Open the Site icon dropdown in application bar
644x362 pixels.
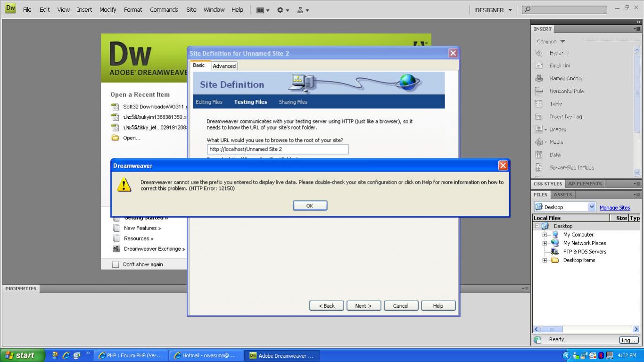[x=303, y=10]
